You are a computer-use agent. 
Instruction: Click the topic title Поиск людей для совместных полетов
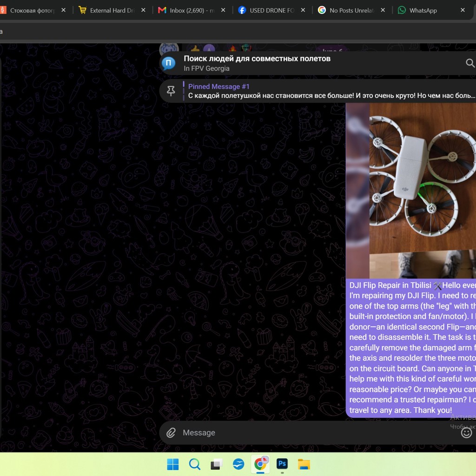(x=257, y=59)
